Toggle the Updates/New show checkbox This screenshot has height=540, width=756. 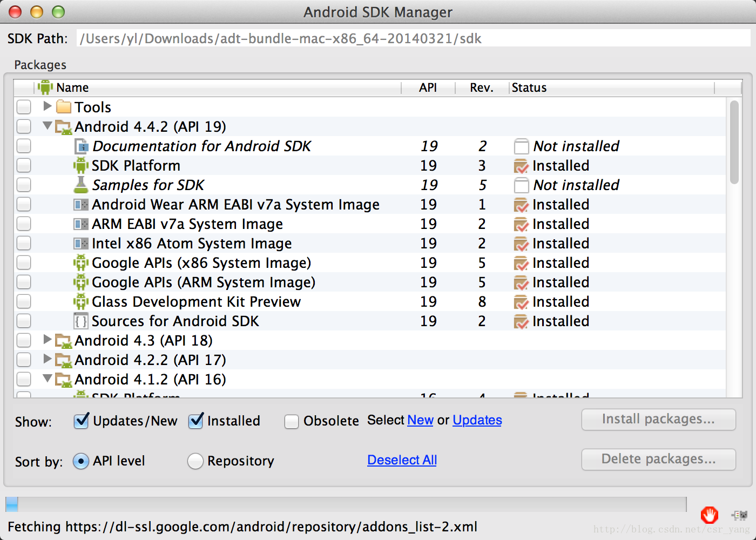[x=81, y=421]
